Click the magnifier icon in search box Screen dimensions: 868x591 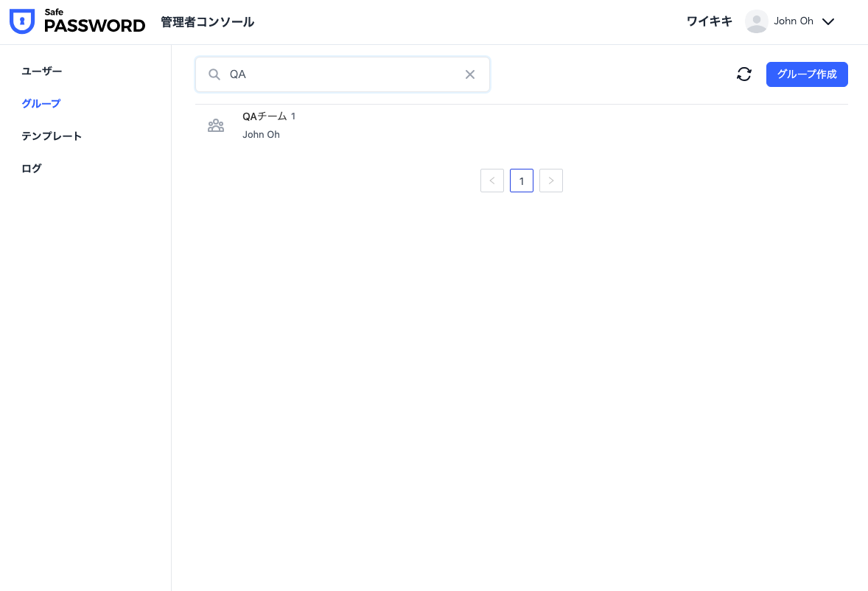click(214, 74)
